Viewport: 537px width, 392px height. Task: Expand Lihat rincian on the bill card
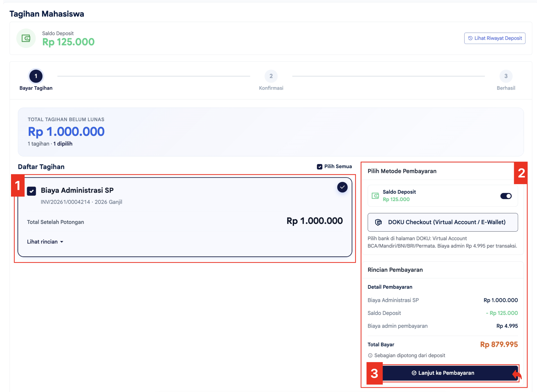click(x=45, y=242)
